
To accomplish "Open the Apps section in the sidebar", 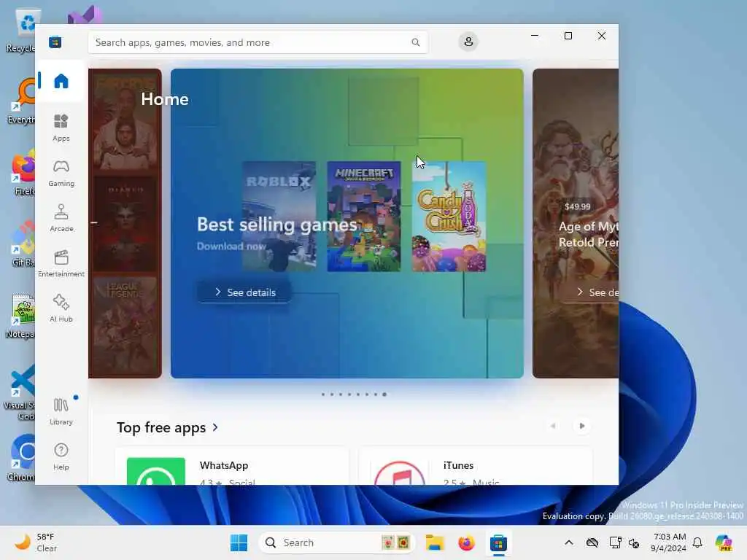I will [x=61, y=128].
